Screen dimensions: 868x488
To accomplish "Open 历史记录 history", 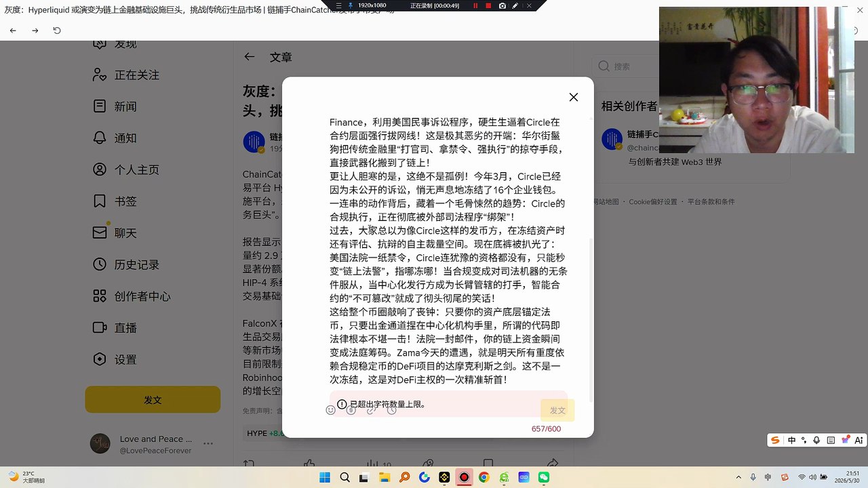I will [126, 264].
